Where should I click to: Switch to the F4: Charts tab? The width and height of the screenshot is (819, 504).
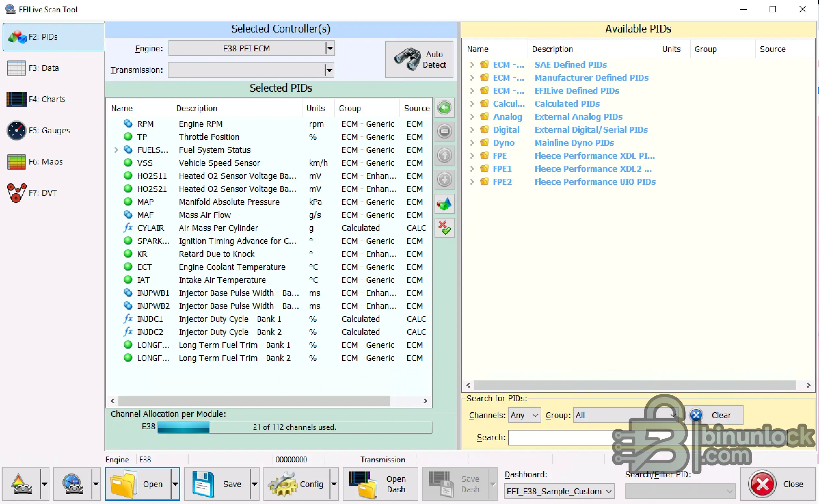pos(53,99)
